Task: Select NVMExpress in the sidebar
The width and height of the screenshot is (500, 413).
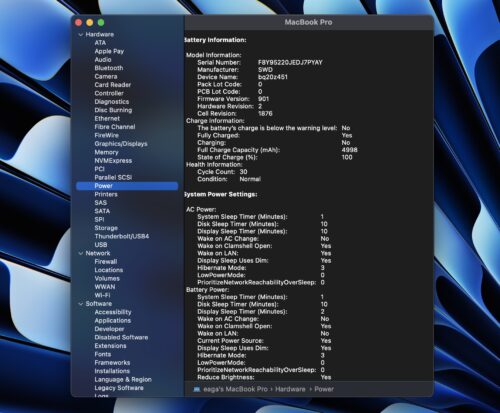Action: 113,160
